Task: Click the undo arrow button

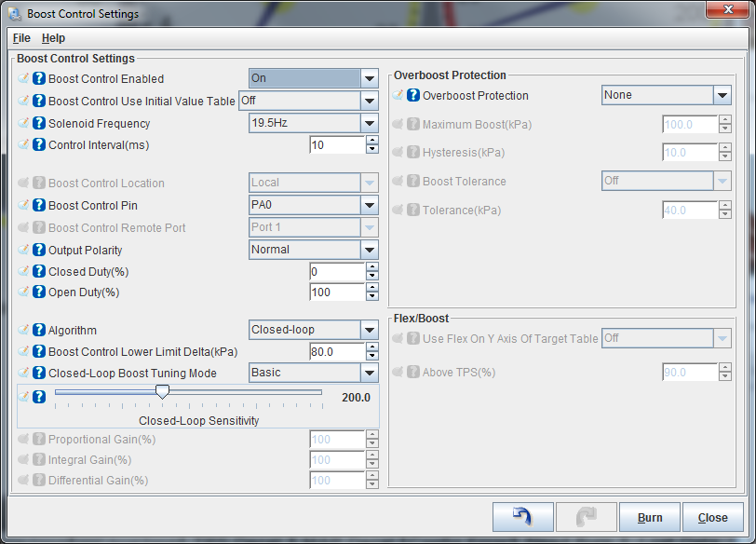Action: tap(522, 517)
